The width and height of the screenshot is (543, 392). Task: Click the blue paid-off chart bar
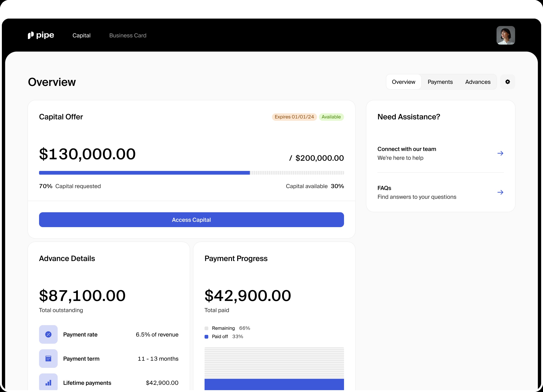point(274,384)
